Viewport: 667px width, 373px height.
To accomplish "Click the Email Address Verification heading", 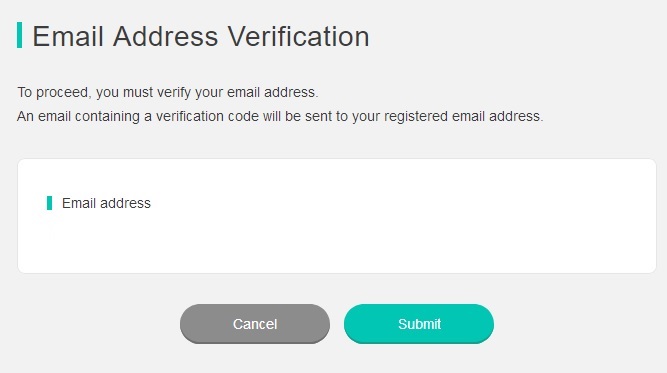I will 201,36.
